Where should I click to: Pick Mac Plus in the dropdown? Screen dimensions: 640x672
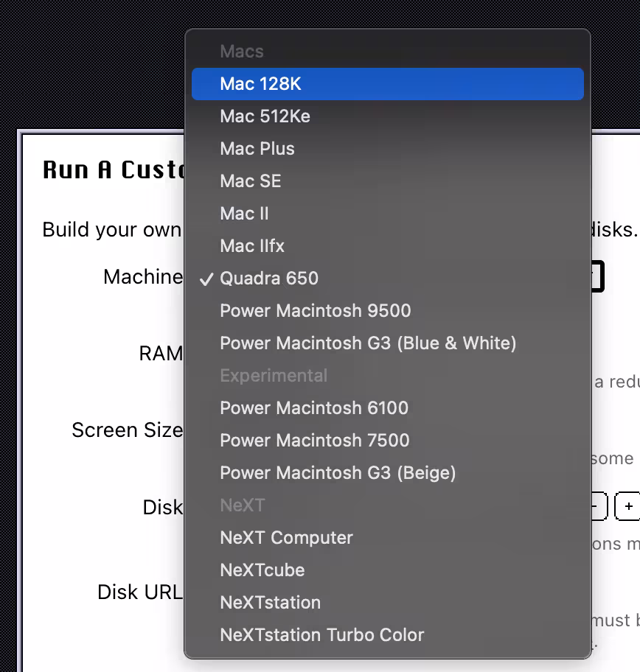pyautogui.click(x=387, y=149)
